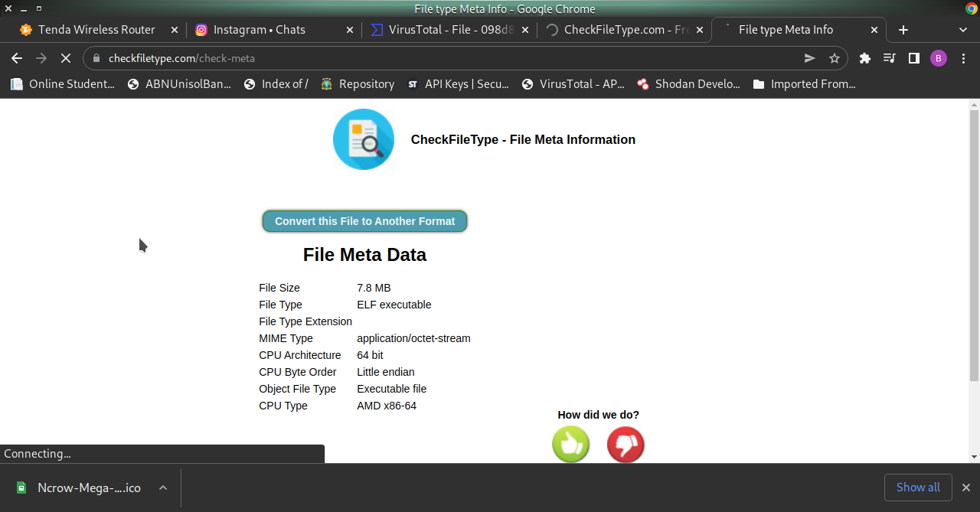This screenshot has height=512, width=980.
Task: Open ABNUnisolBan bookmark
Action: click(179, 84)
